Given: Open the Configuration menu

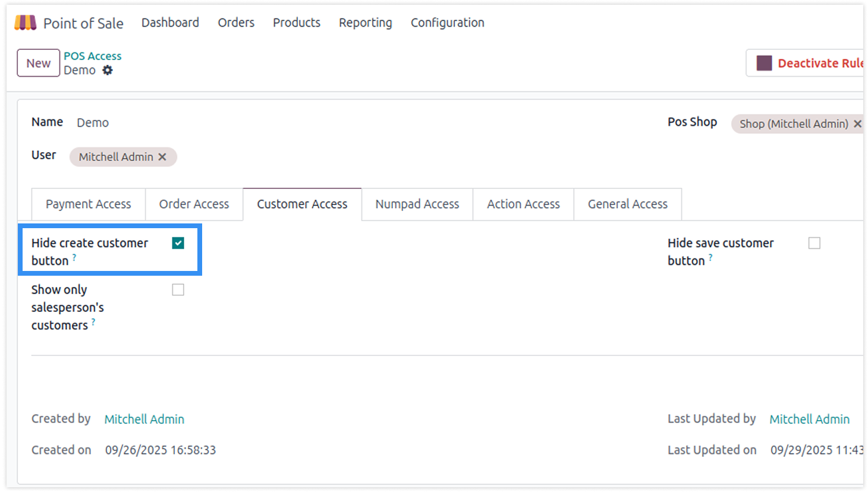Looking at the screenshot, I should [447, 23].
